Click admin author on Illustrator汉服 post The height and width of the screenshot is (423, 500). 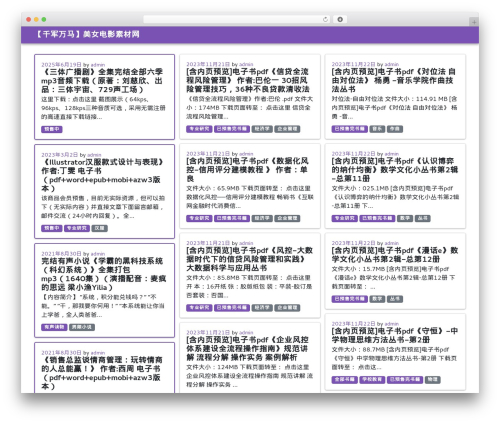tap(94, 155)
